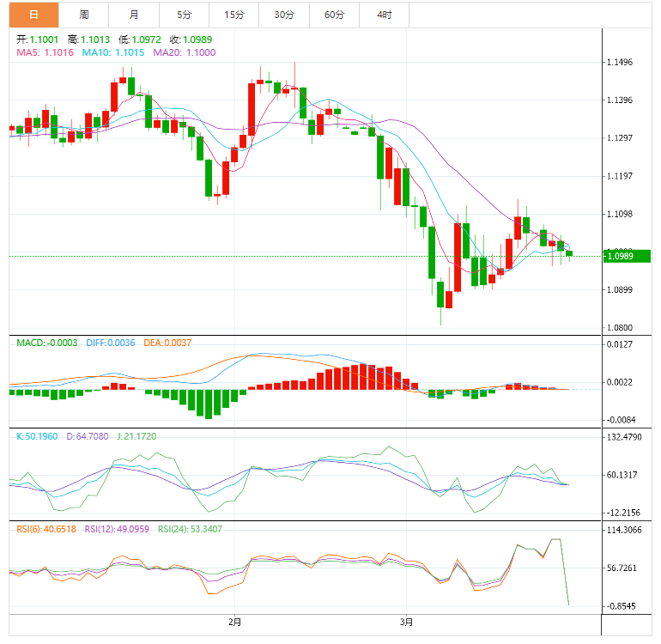Click the 132.4790 KDJ axis label

pyautogui.click(x=624, y=437)
